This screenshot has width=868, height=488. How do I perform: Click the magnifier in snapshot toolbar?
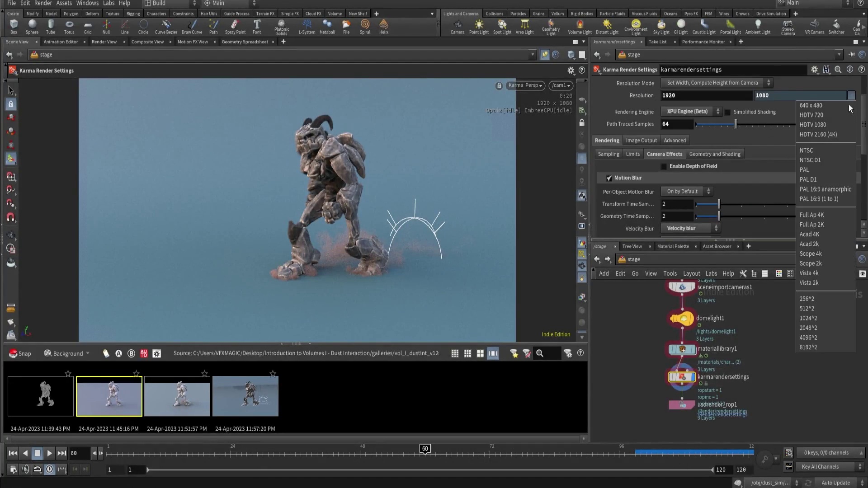pyautogui.click(x=540, y=353)
